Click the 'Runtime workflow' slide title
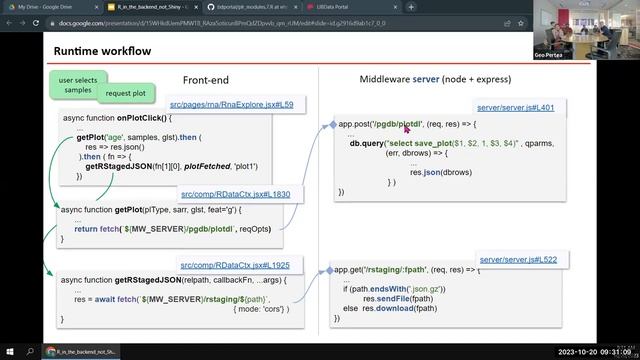This screenshot has width=640, height=360. point(102,51)
